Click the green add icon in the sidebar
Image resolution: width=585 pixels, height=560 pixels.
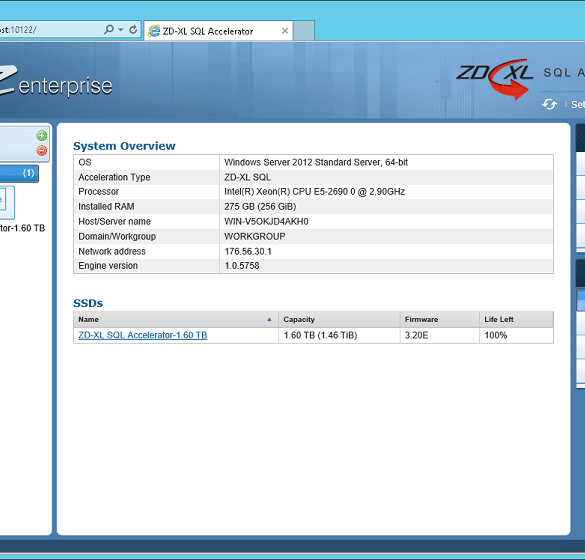pos(41,136)
